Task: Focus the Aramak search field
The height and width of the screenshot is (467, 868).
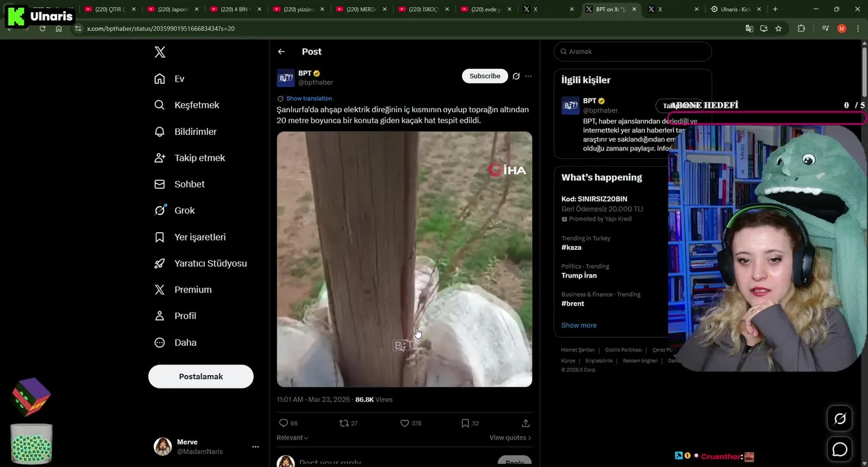Action: click(x=633, y=51)
